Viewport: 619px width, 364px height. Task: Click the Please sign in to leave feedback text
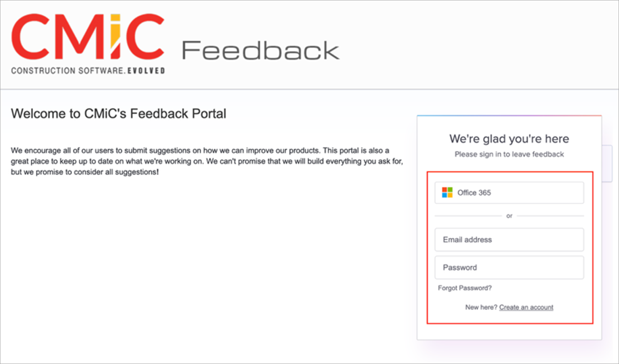click(509, 154)
